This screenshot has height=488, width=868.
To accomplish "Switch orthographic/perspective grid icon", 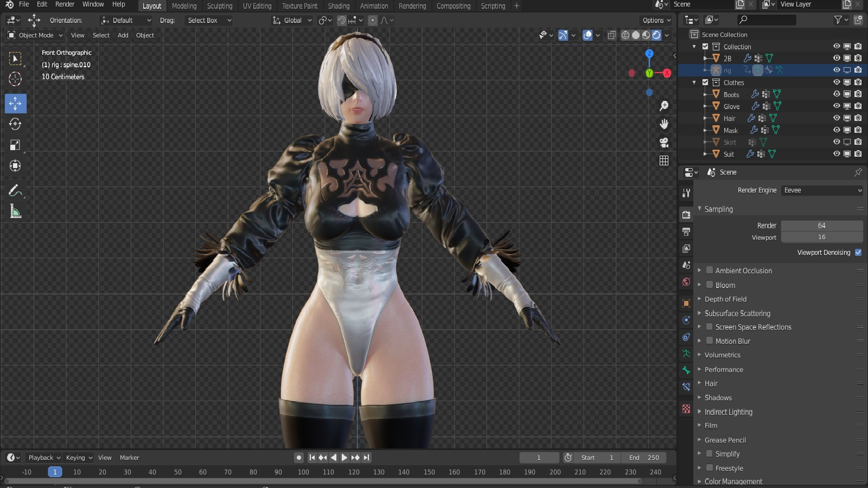I will click(x=663, y=160).
